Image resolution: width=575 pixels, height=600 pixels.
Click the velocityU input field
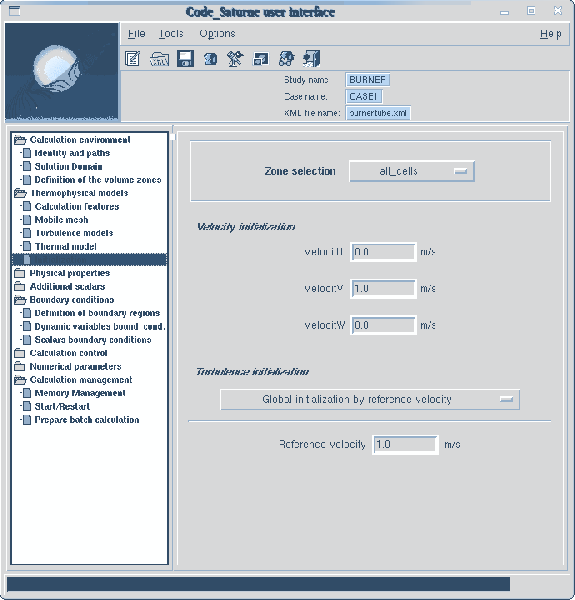(x=383, y=252)
